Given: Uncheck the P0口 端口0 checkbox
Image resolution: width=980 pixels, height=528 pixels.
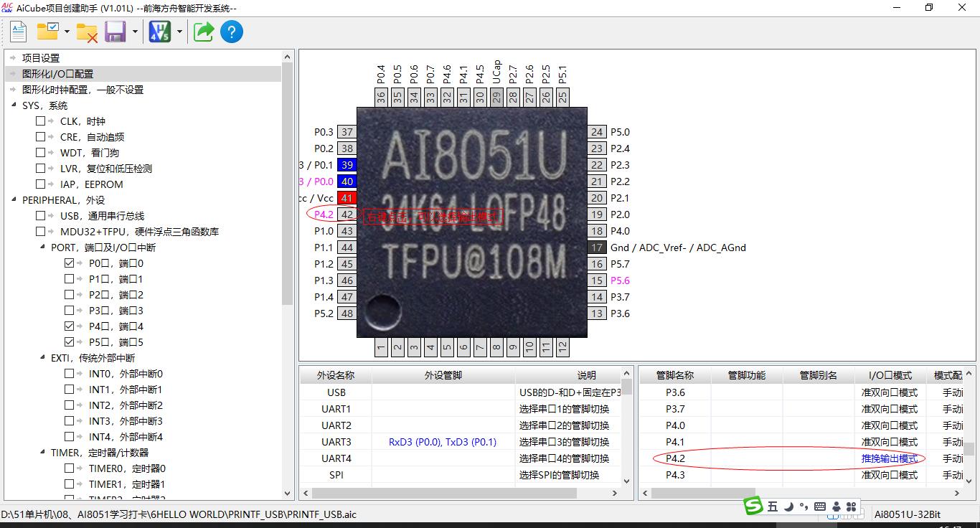Looking at the screenshot, I should (70, 263).
